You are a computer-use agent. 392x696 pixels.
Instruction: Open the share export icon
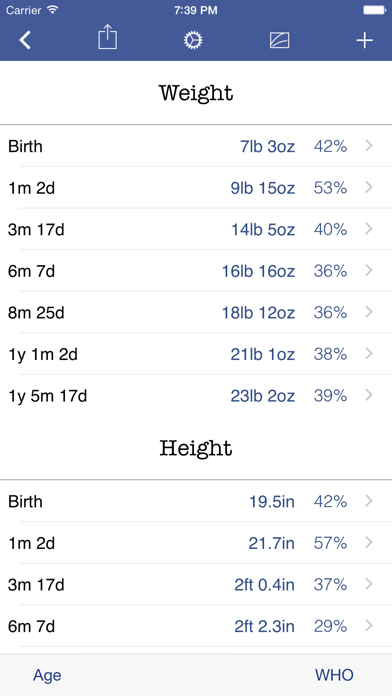coord(107,37)
